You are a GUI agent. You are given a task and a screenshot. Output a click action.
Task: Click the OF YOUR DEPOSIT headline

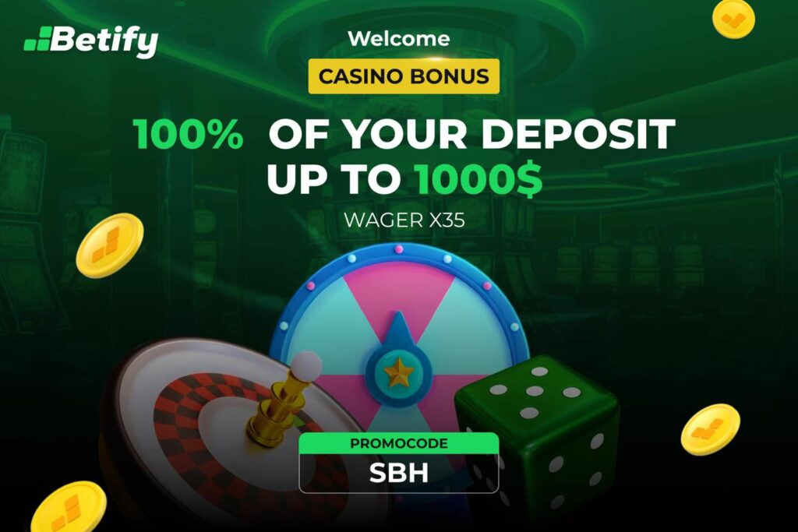471,134
